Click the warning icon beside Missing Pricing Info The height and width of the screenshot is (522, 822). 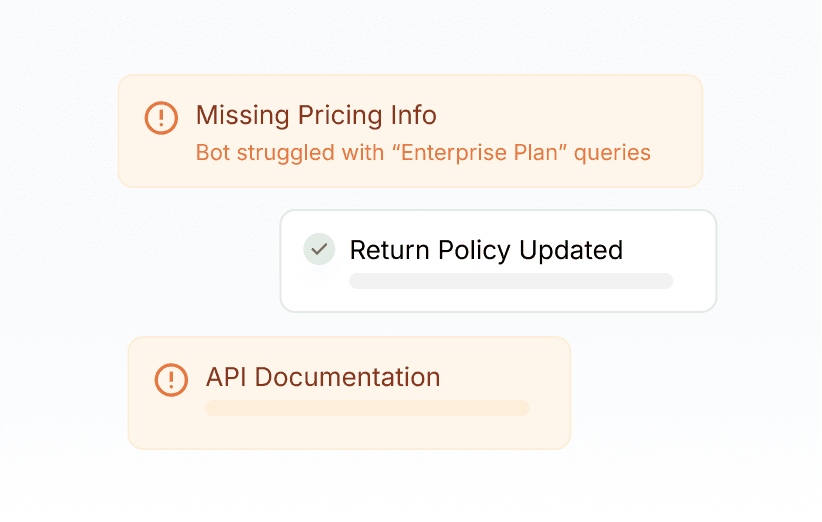coord(161,117)
